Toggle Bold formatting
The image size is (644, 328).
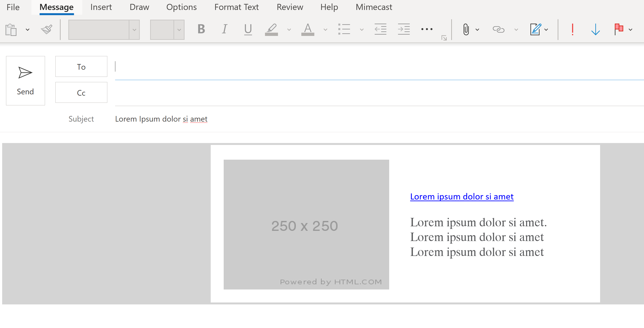[201, 29]
